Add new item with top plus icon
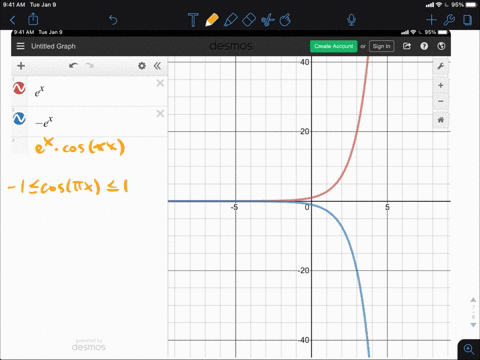The height and width of the screenshot is (360, 480). point(431,20)
